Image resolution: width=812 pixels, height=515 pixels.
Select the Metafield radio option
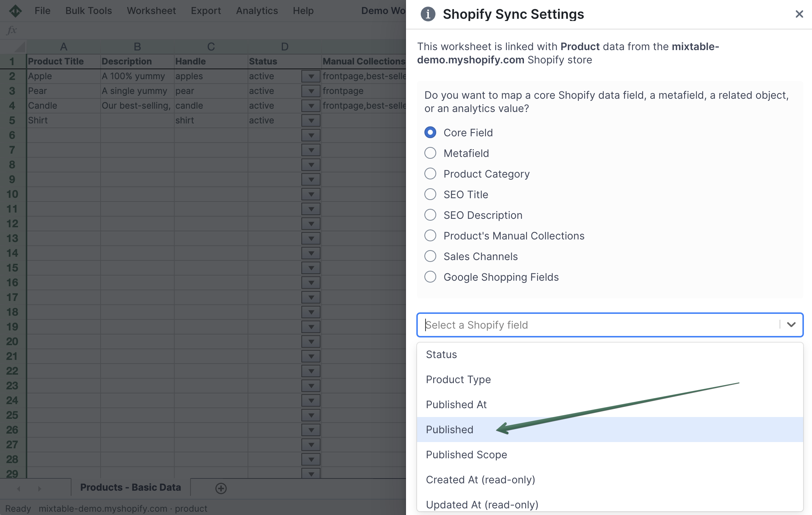point(430,153)
